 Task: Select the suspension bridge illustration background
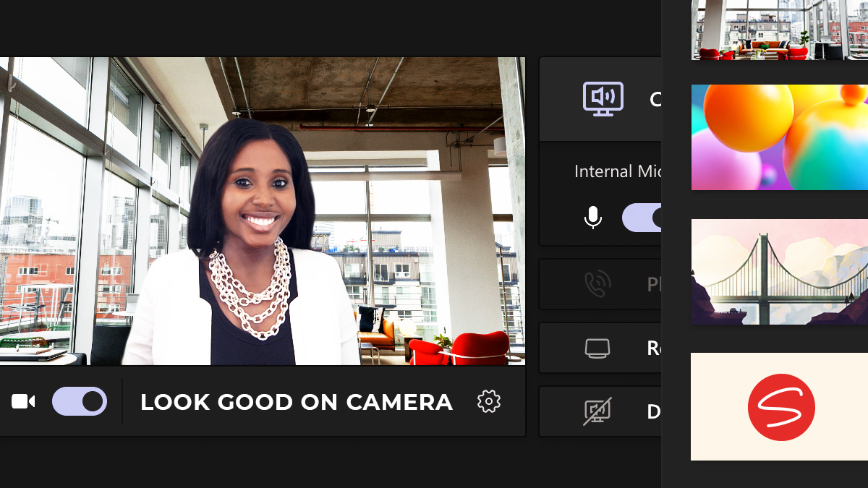780,272
